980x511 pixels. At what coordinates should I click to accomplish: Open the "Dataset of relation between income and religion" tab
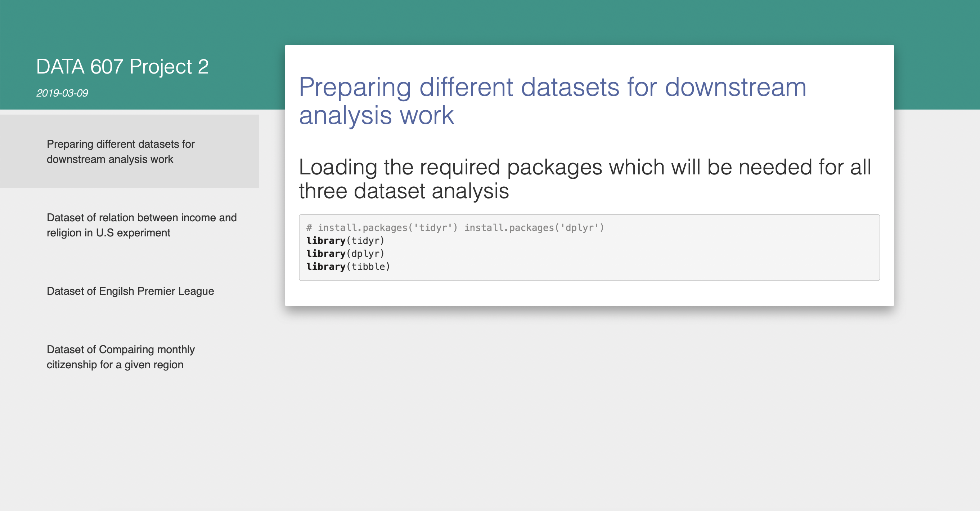pyautogui.click(x=141, y=225)
